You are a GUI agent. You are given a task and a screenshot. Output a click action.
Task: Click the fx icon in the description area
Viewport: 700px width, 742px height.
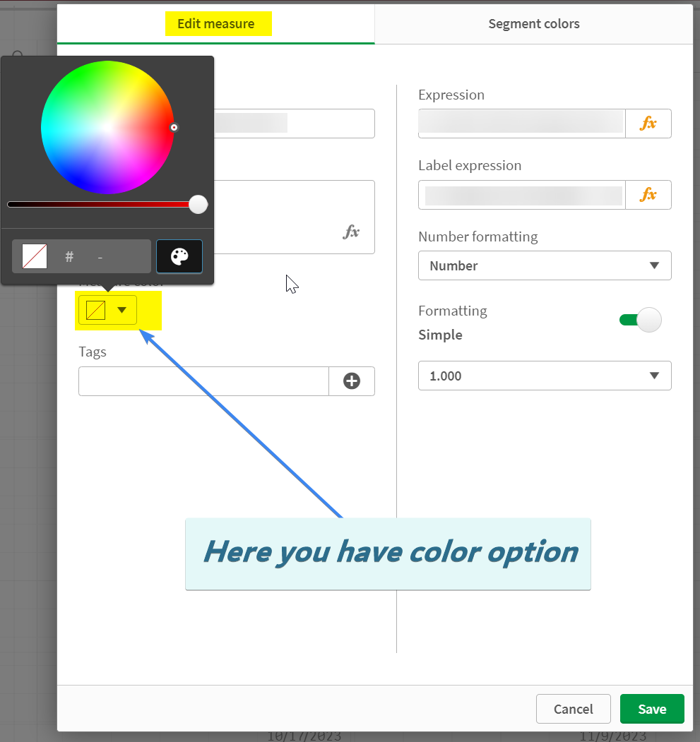pyautogui.click(x=351, y=232)
